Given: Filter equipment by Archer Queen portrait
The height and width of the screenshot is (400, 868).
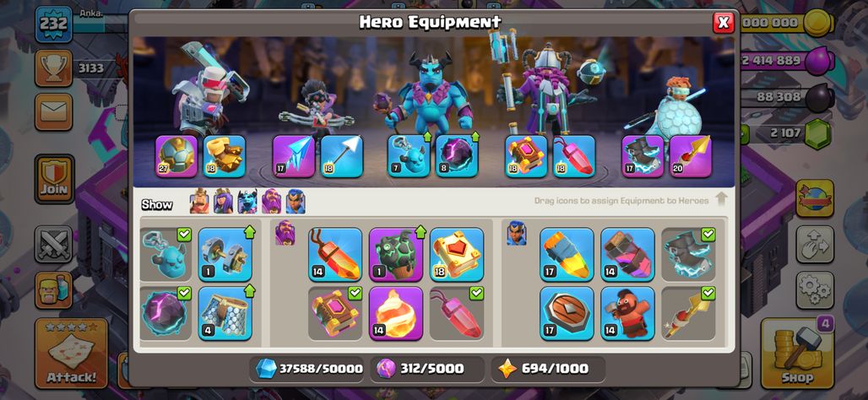Looking at the screenshot, I should click(x=223, y=202).
